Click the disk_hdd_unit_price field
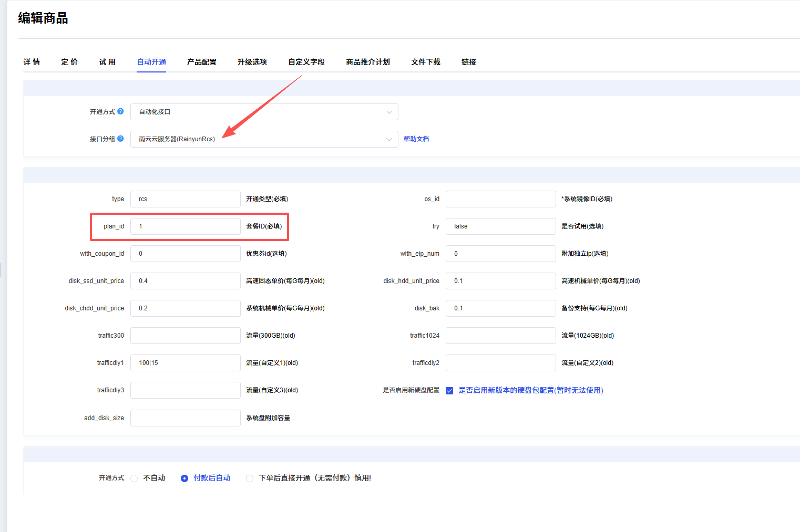 tap(501, 281)
